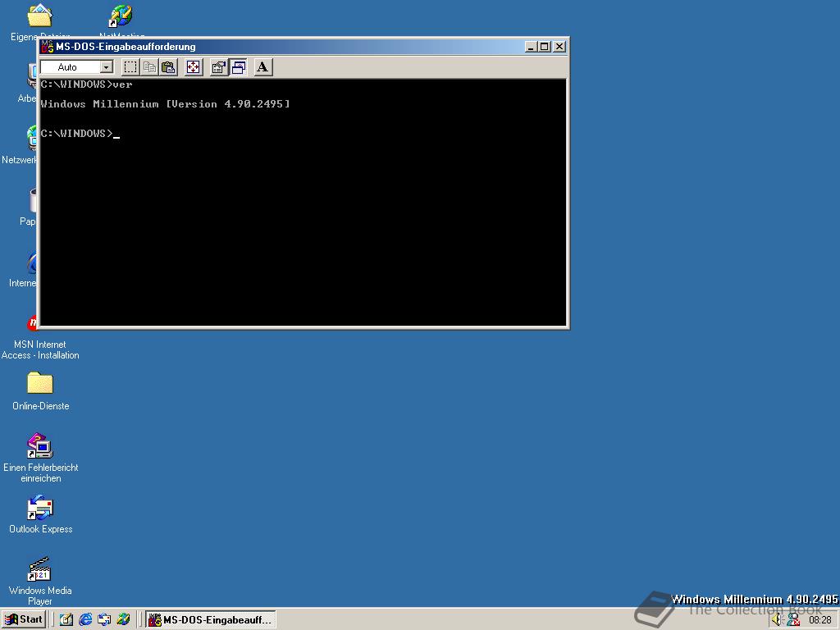Image resolution: width=840 pixels, height=630 pixels.
Task: Click the volume speaker tray icon
Action: [778, 620]
